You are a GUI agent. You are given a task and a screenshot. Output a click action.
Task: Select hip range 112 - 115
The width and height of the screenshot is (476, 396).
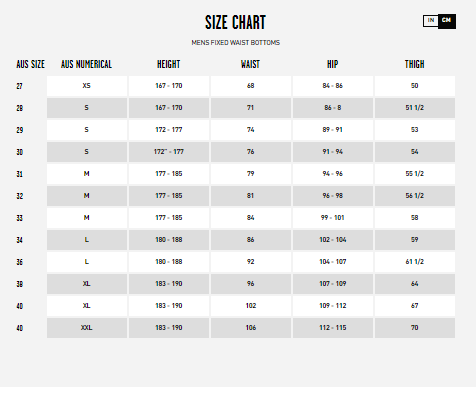pos(333,328)
